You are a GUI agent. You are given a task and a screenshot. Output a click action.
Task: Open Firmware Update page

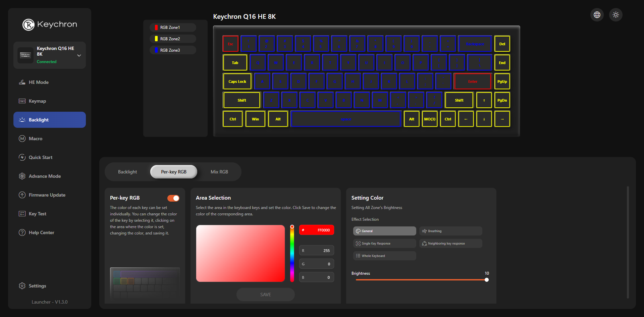click(47, 195)
